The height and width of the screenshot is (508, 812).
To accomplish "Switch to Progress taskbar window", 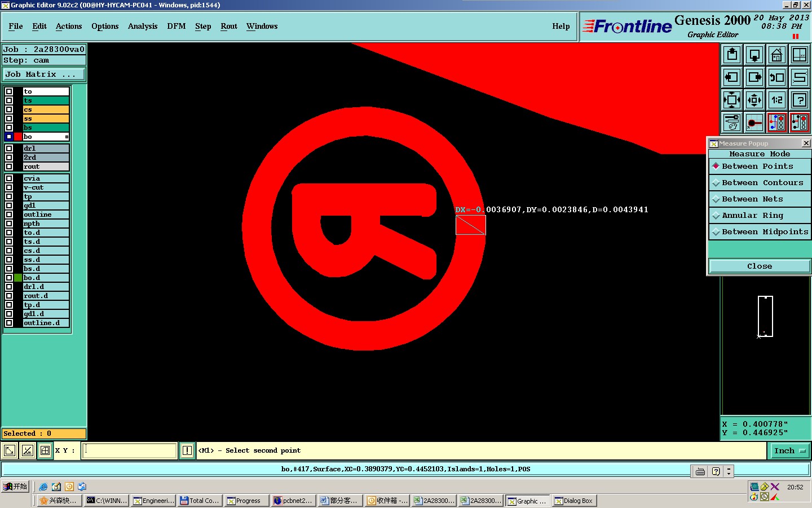I will point(246,501).
